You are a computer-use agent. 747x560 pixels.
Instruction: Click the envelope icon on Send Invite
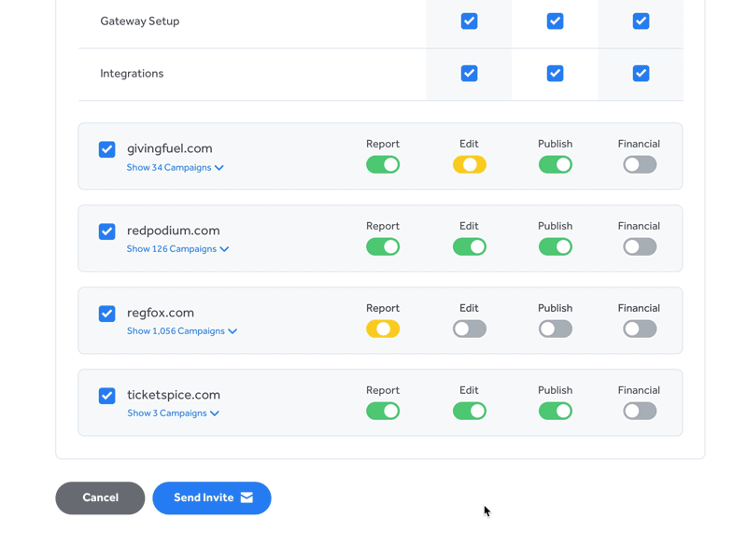pos(247,497)
